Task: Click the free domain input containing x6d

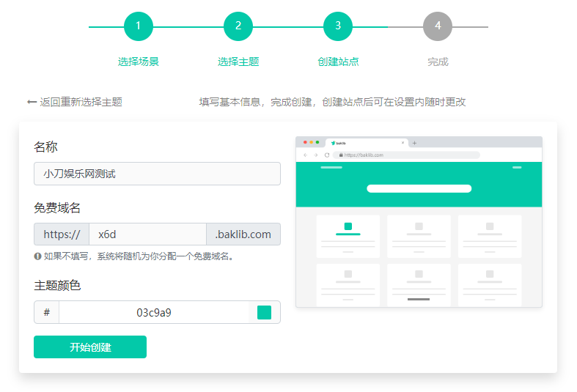Action: 147,234
